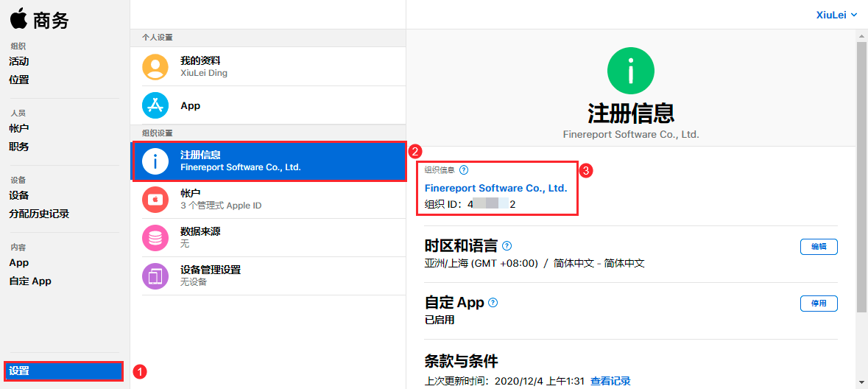Click the 组织 ID text
The image size is (868, 389).
(x=470, y=205)
